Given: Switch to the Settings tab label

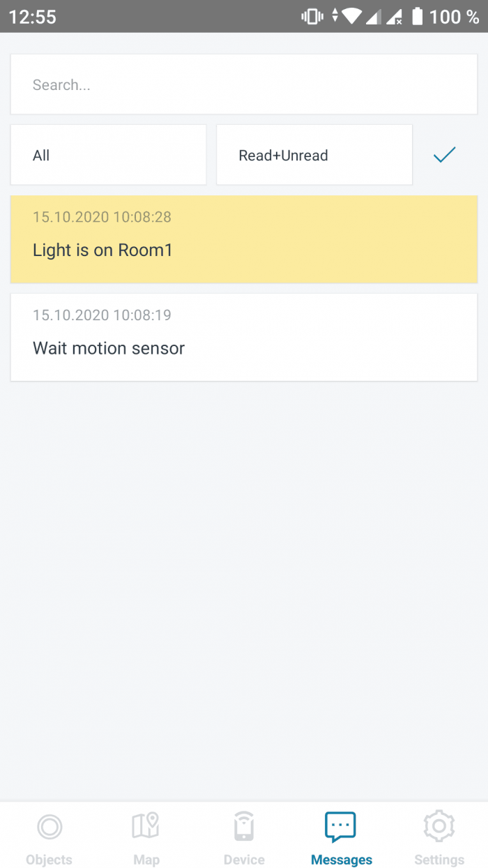Looking at the screenshot, I should pyautogui.click(x=439, y=860).
